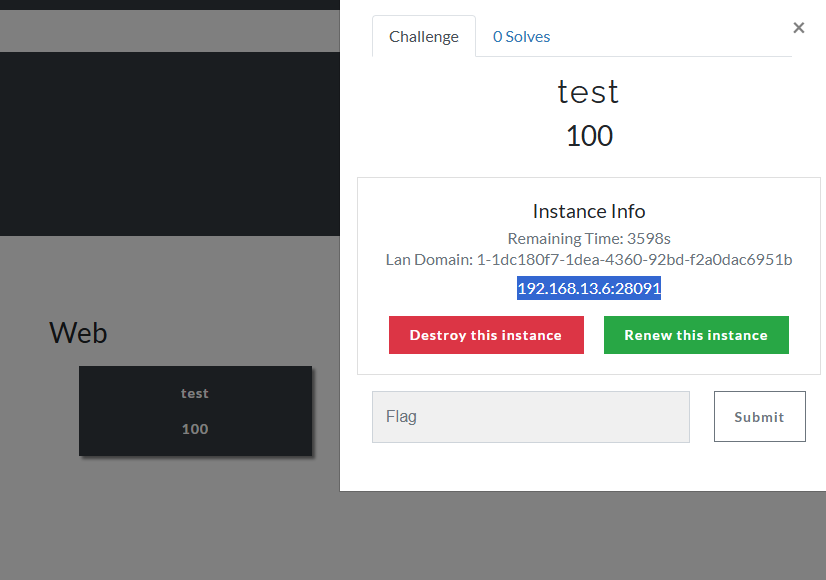Close the challenge modal with the X

[798, 28]
